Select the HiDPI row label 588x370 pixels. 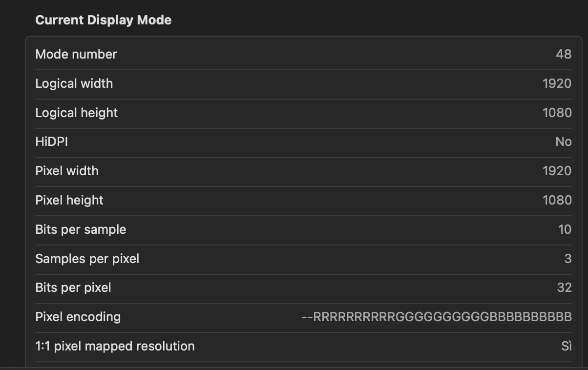(51, 142)
